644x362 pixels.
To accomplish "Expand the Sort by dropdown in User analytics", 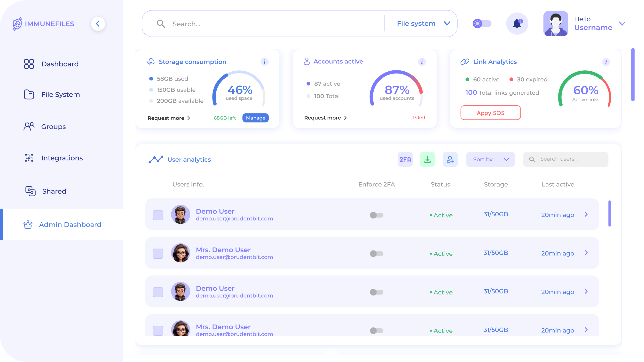I will [490, 159].
